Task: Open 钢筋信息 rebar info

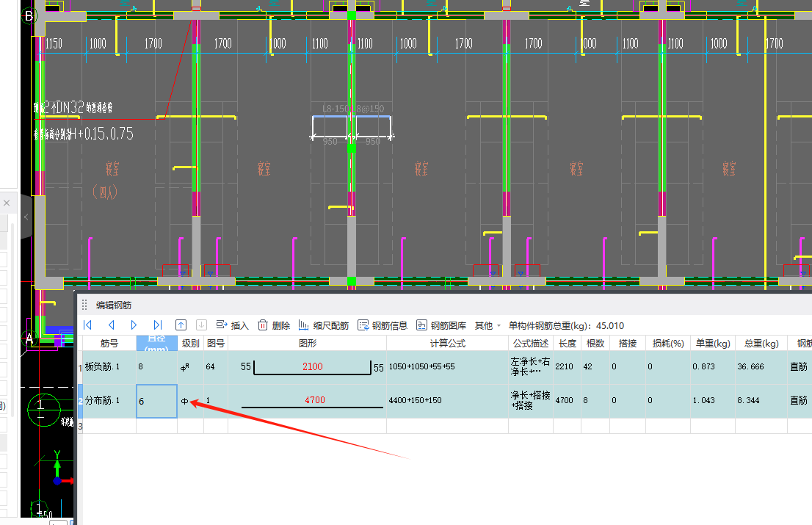Action: pos(383,325)
